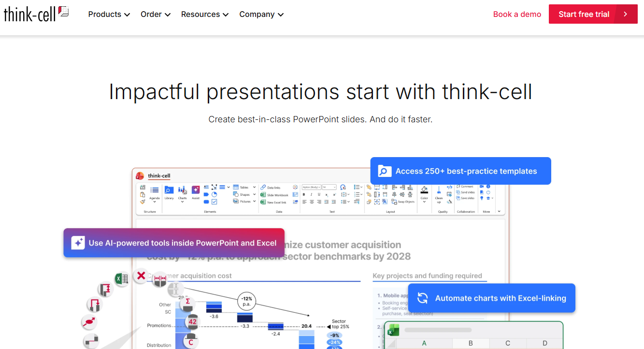The width and height of the screenshot is (644, 349).
Task: Open the Resources menu
Action: pyautogui.click(x=205, y=15)
